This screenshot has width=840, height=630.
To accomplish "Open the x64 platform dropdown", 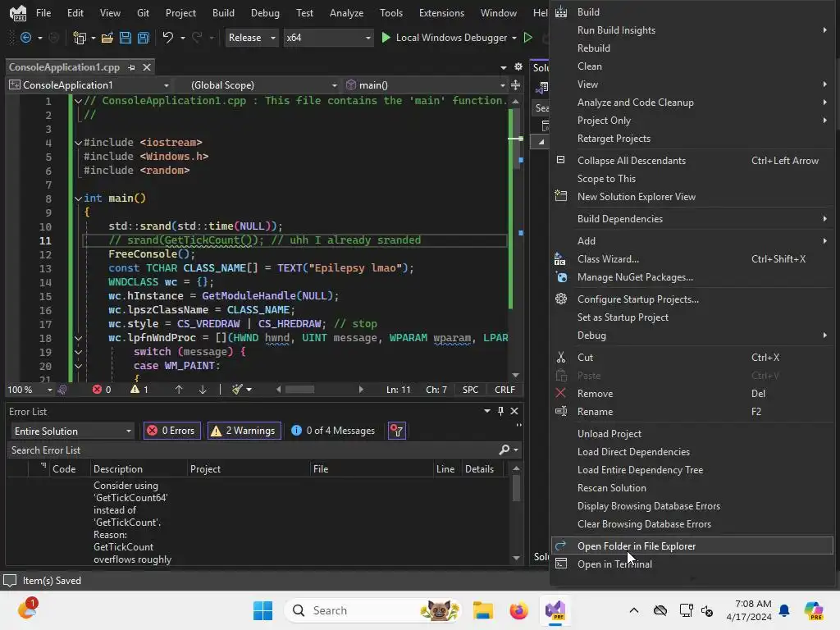I will click(x=328, y=38).
